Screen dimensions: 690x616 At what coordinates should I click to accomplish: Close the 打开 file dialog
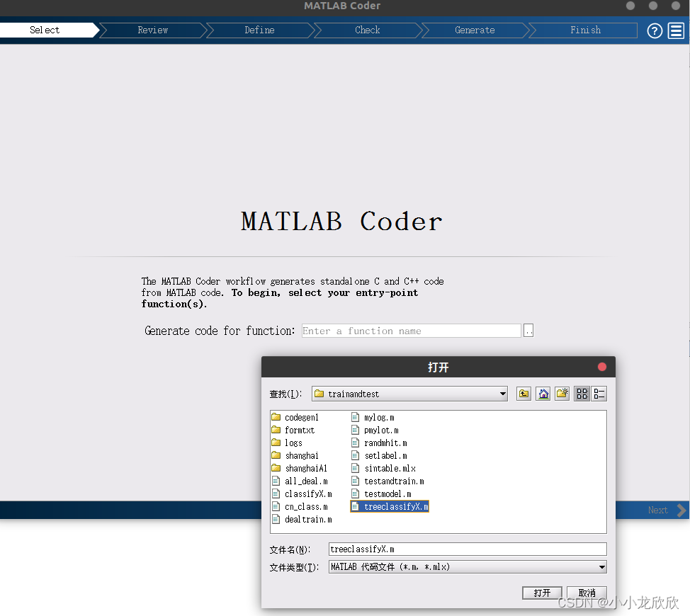tap(602, 367)
